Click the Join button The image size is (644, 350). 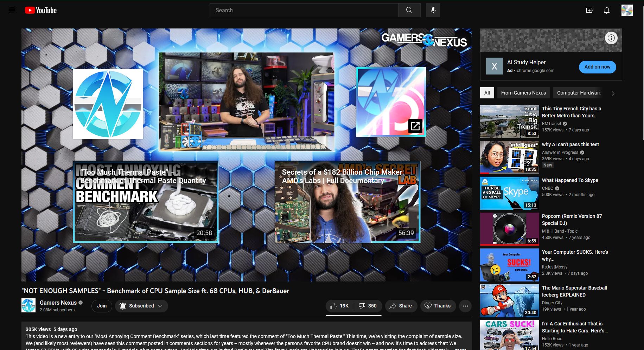point(102,306)
